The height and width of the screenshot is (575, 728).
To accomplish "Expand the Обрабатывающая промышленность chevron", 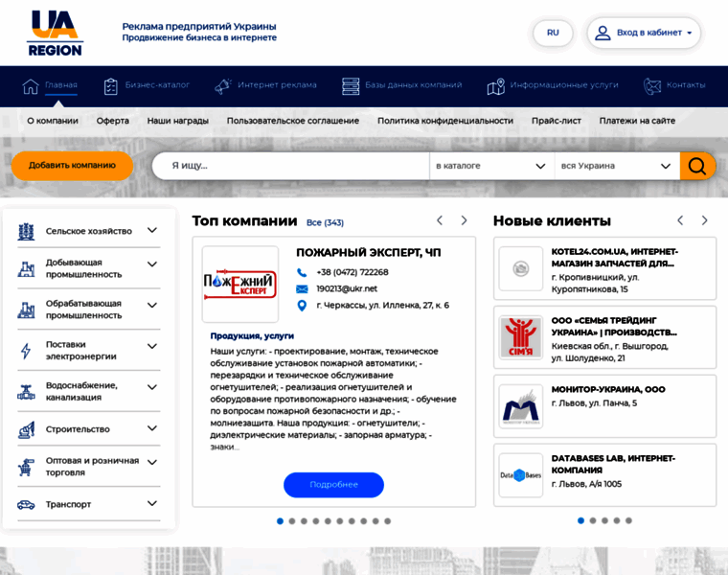I will click(x=151, y=305).
